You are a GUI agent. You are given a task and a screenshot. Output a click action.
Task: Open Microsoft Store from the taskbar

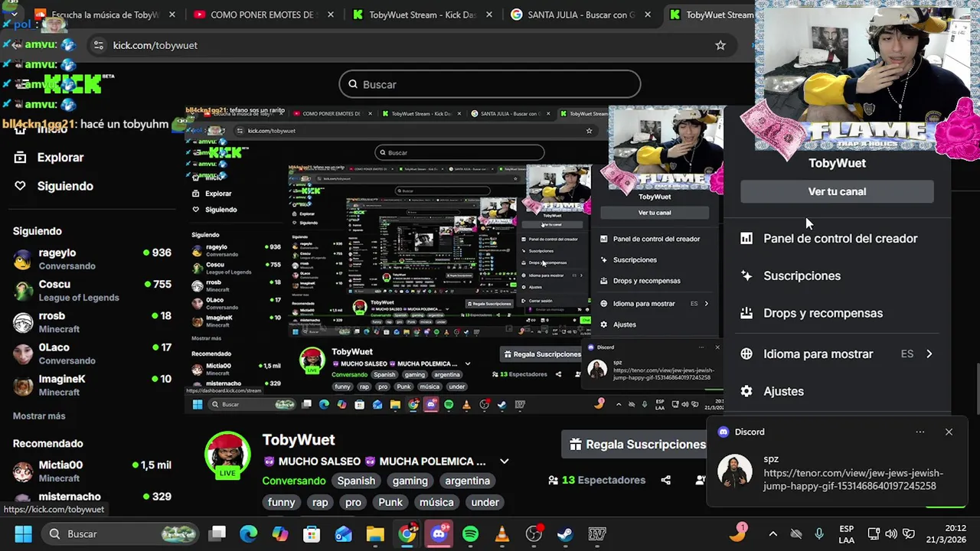tap(312, 533)
